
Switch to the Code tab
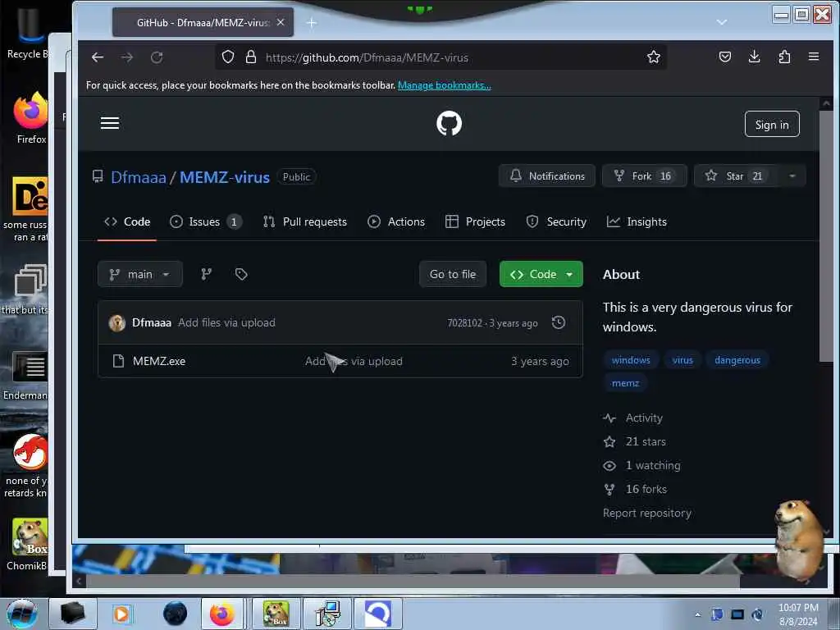[127, 221]
